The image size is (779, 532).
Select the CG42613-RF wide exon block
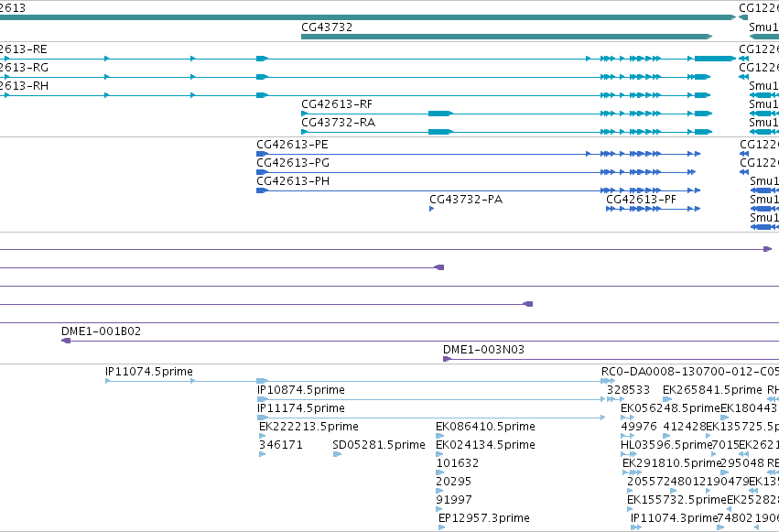click(x=440, y=114)
